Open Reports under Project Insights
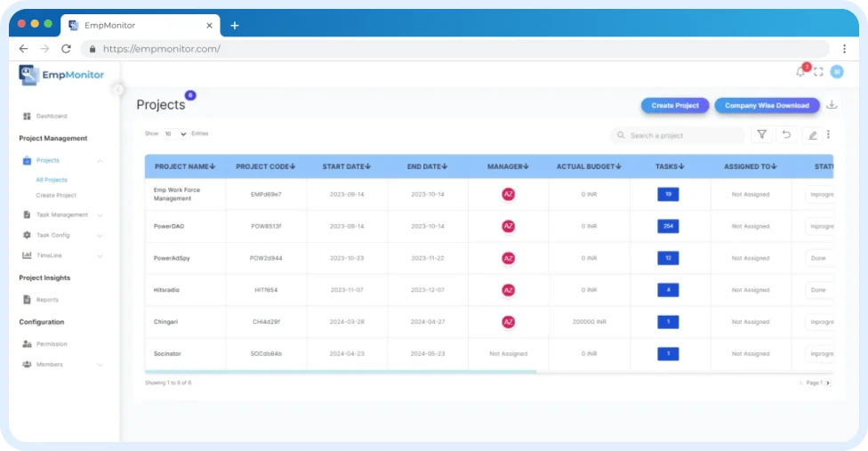868x451 pixels. tap(47, 300)
